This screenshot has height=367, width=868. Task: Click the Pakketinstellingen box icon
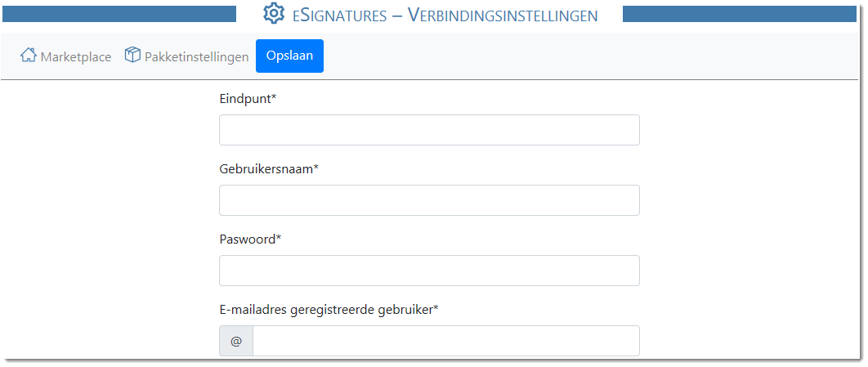[x=132, y=55]
